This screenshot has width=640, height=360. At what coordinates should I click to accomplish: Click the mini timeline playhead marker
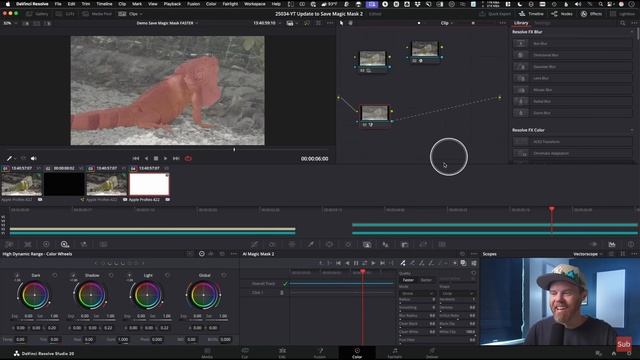point(552,209)
